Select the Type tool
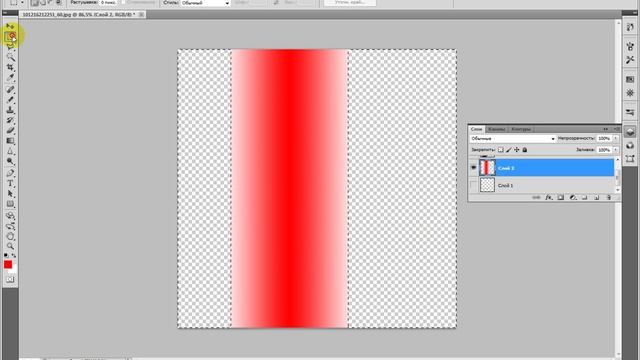Viewport: 640px width, 360px height. (x=10, y=183)
